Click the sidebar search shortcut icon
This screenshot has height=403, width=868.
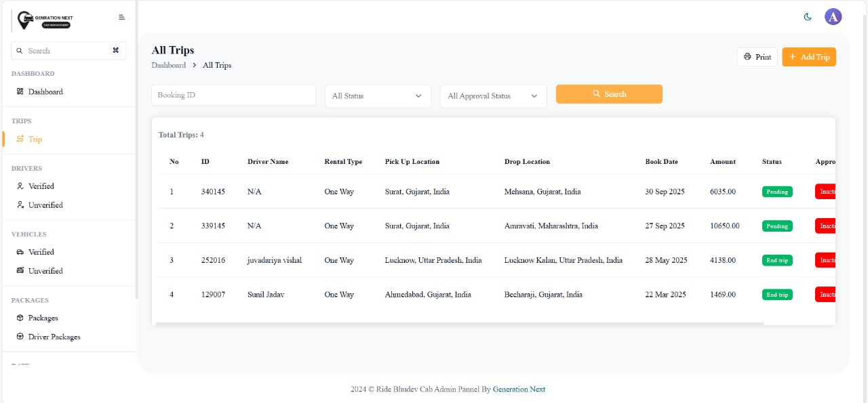click(115, 51)
